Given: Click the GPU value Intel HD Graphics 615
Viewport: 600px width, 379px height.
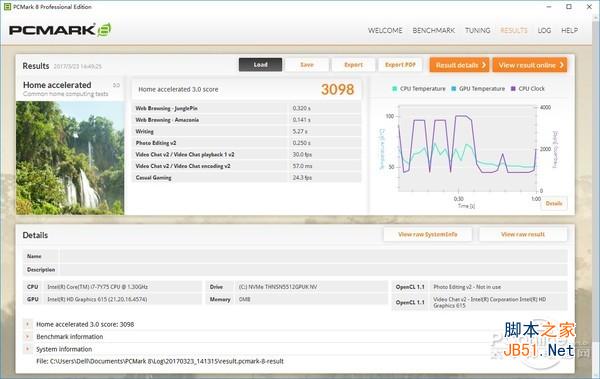Looking at the screenshot, I should [x=97, y=299].
